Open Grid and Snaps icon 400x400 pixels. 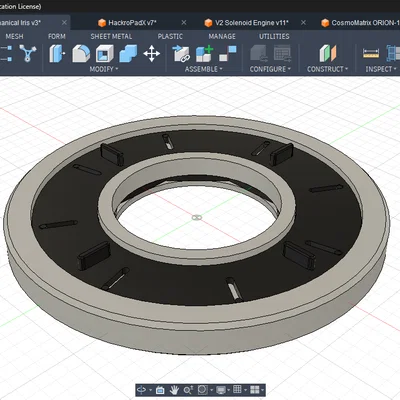pyautogui.click(x=237, y=389)
